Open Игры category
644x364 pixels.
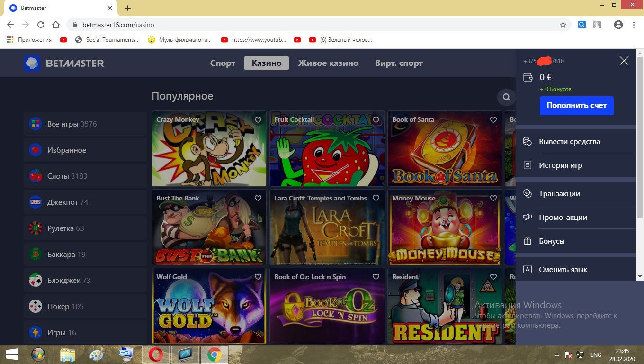point(85,333)
